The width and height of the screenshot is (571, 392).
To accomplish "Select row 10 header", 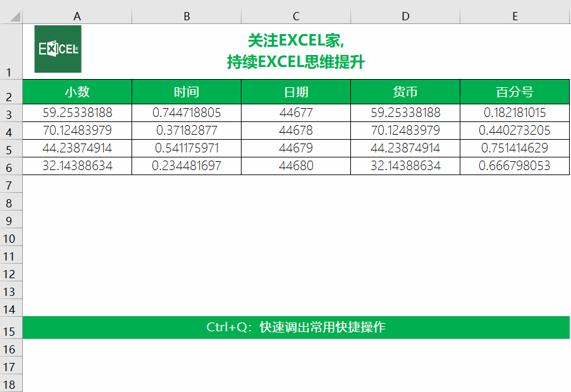I will pyautogui.click(x=11, y=237).
